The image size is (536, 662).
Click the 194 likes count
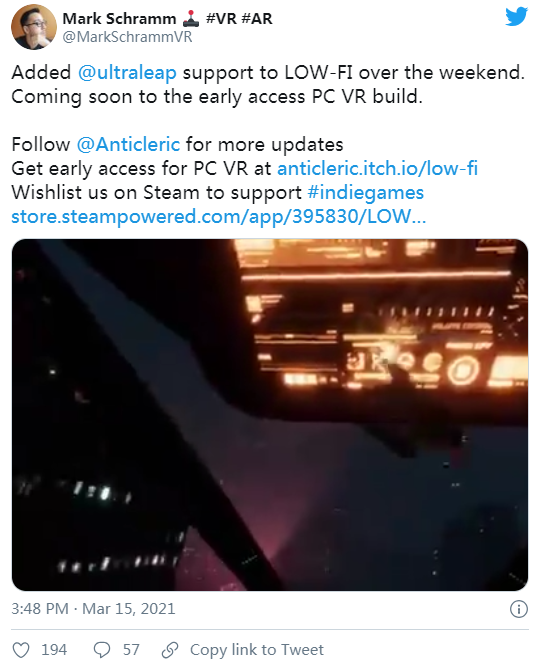54,649
